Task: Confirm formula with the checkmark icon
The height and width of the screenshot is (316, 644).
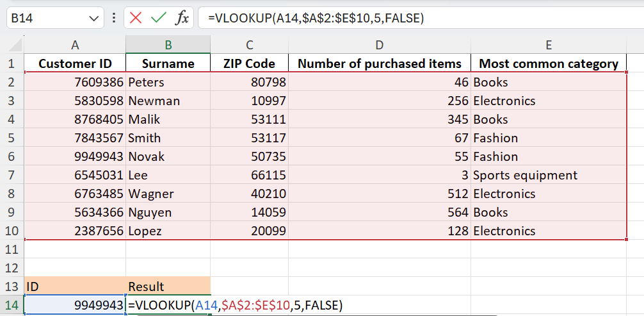Action: pyautogui.click(x=159, y=18)
